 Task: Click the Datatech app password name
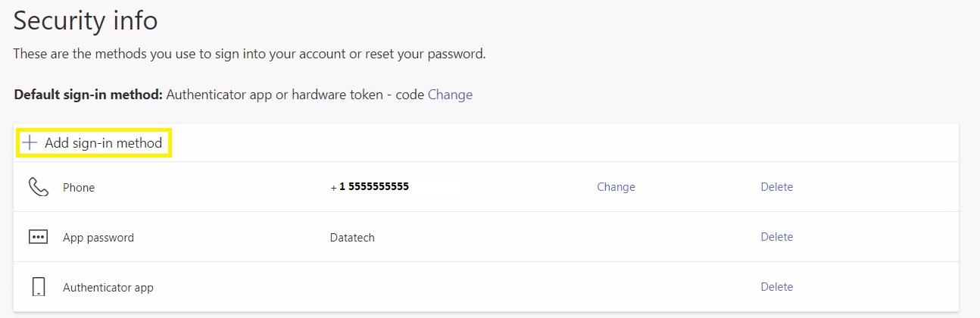pyautogui.click(x=352, y=238)
